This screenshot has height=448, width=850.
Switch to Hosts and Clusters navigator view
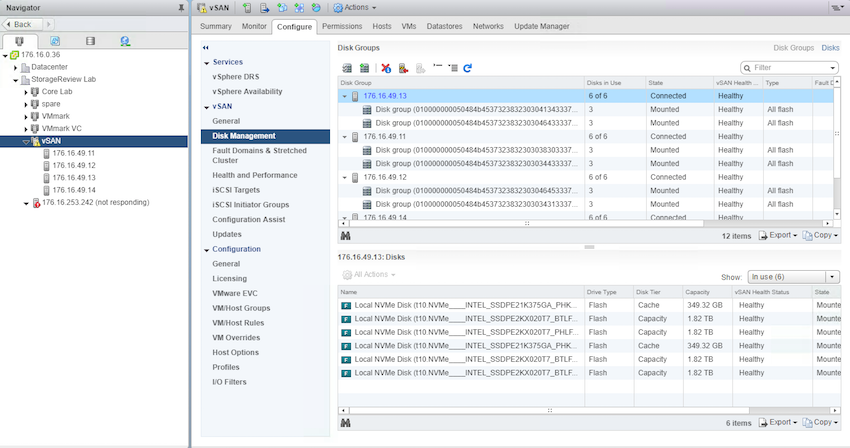tap(20, 41)
